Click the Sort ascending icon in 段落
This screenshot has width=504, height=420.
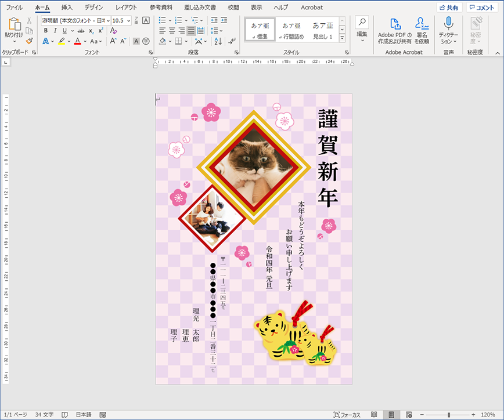coord(217,41)
